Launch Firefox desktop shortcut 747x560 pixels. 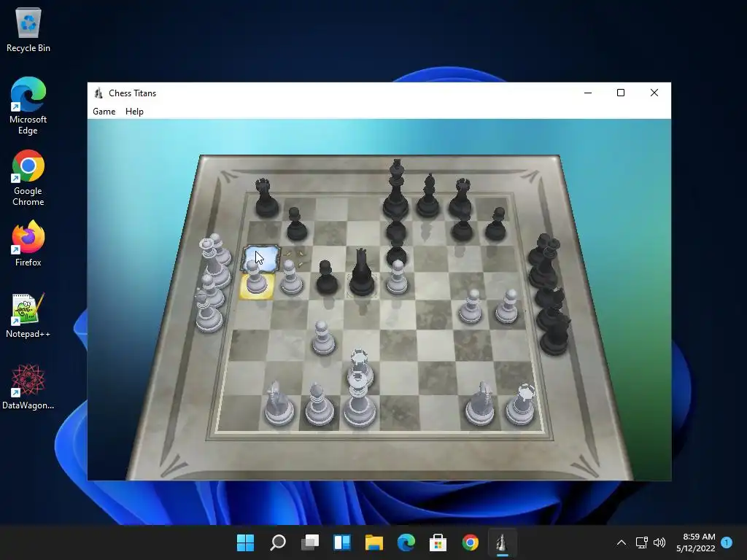pos(28,243)
